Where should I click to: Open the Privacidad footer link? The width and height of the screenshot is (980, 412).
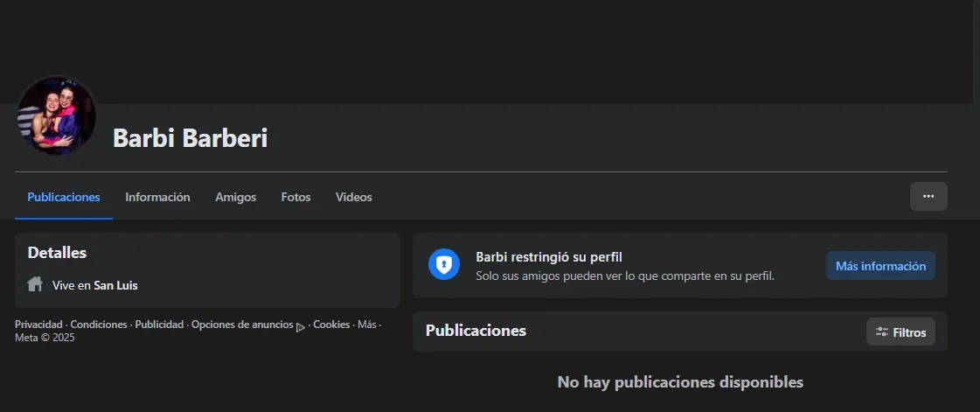38,325
